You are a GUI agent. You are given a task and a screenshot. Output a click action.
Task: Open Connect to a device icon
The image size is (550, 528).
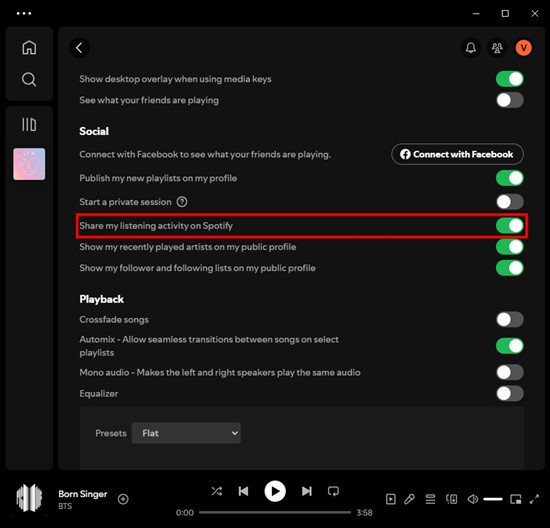451,499
